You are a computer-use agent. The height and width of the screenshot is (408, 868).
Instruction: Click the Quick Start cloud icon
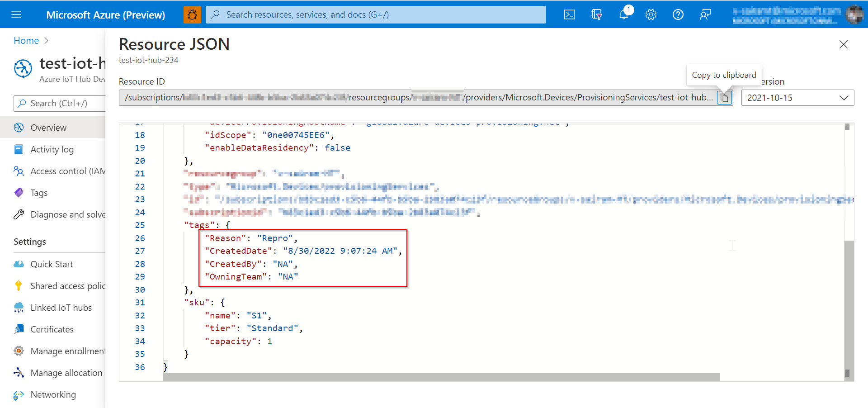(x=19, y=264)
